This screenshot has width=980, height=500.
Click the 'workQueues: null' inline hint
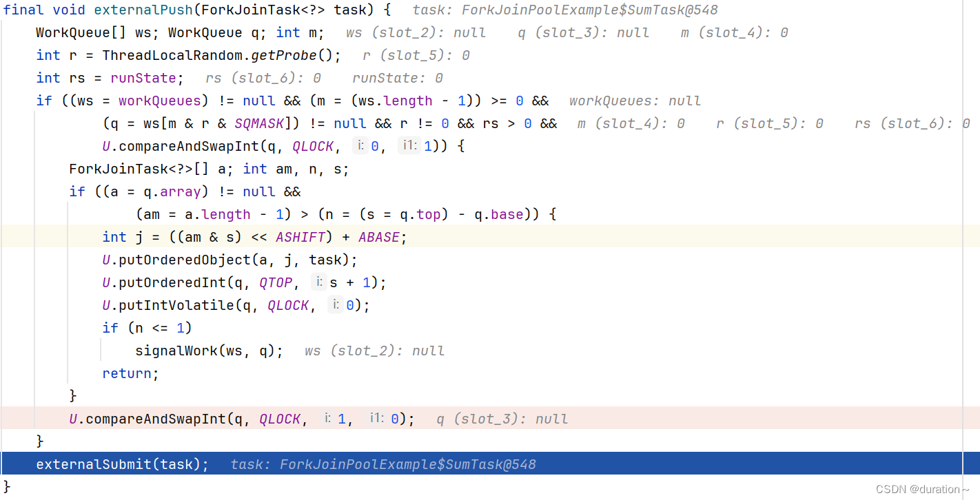pos(635,101)
